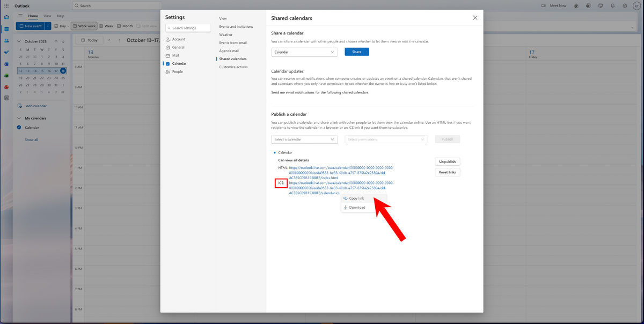Image resolution: width=644 pixels, height=324 pixels.
Task: Close the Shared calendars settings dialog
Action: pyautogui.click(x=475, y=18)
